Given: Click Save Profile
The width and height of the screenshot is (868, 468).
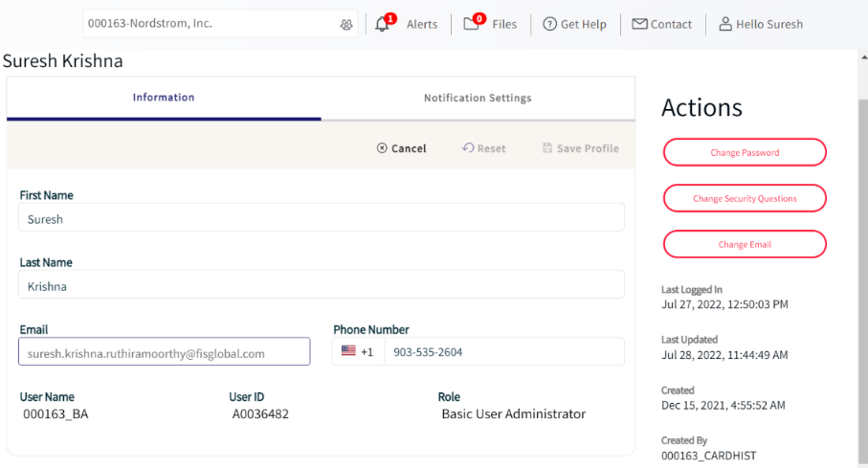Looking at the screenshot, I should click(580, 148).
